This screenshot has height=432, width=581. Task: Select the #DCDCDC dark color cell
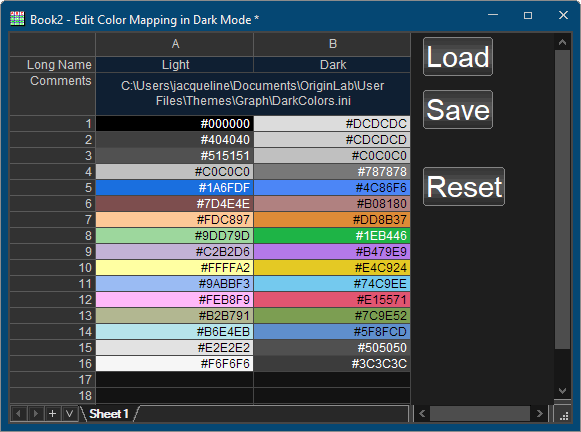[x=332, y=124]
